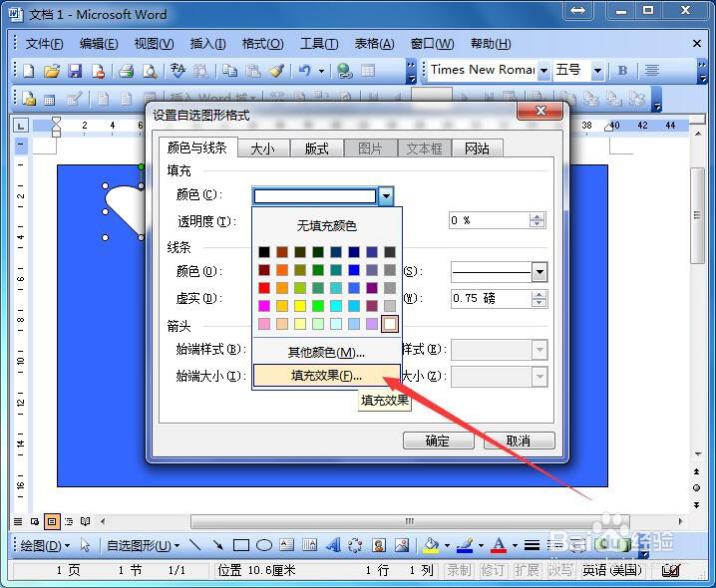The image size is (716, 588).
Task: Click the line weight 0.75 磅 field
Action: (x=491, y=299)
